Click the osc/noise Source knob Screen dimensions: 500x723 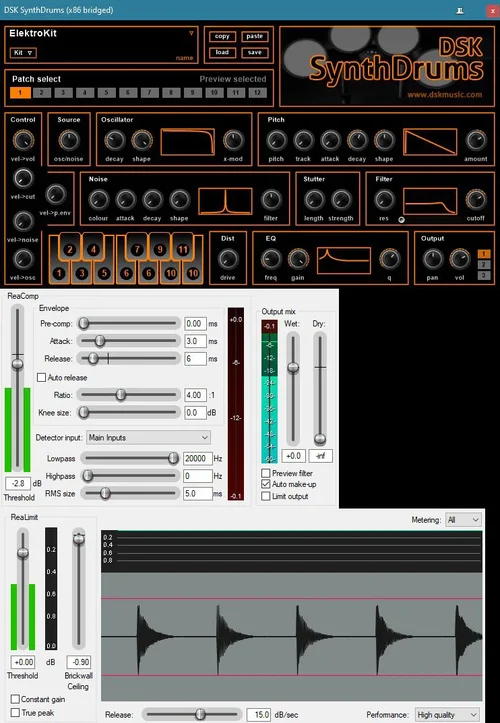pos(69,140)
